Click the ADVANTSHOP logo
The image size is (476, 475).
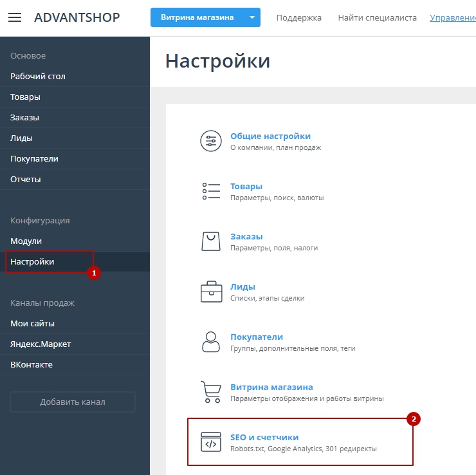(77, 17)
